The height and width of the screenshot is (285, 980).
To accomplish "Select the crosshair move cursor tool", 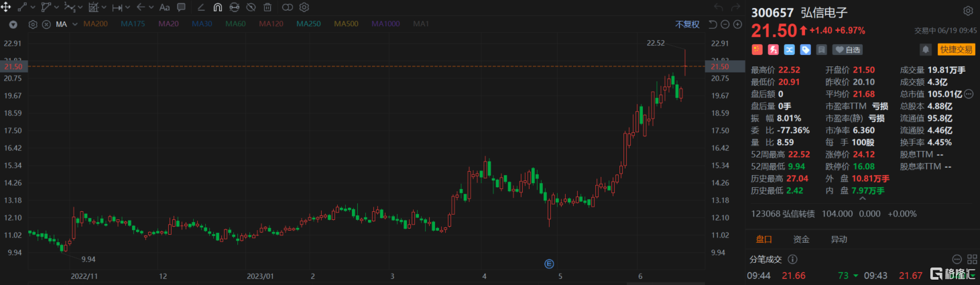I will coord(5,7).
